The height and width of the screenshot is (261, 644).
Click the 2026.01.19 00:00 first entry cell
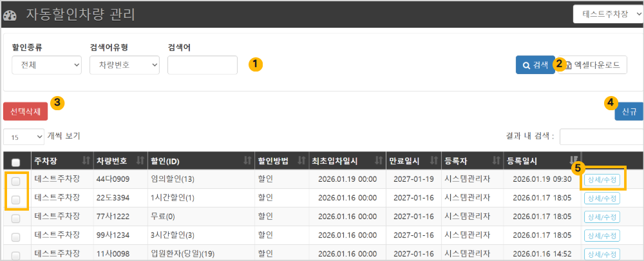347,179
